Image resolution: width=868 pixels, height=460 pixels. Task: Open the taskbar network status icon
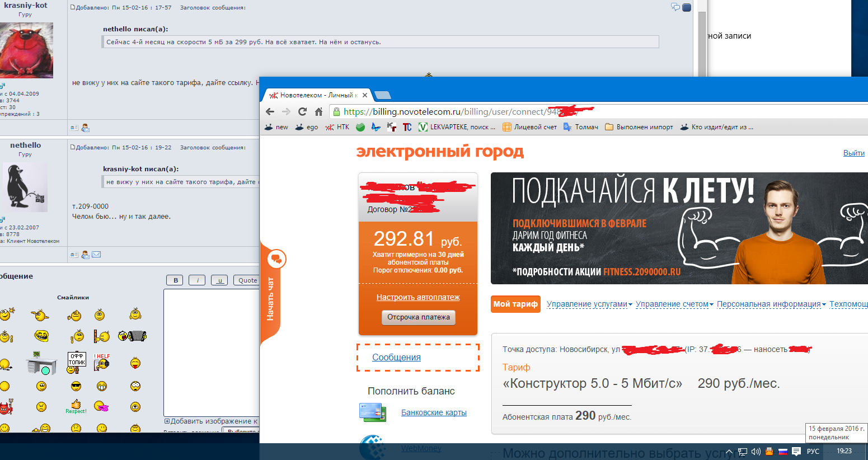743,451
